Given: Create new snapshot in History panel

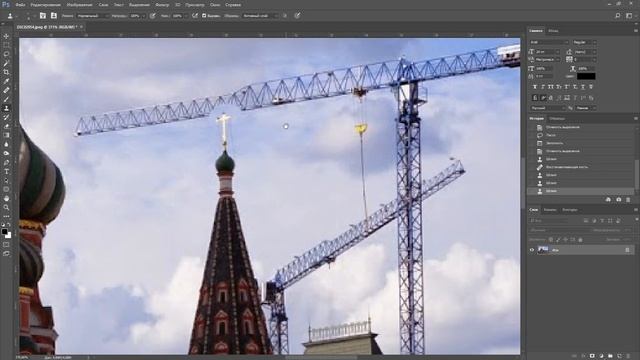Looking at the screenshot, I should 619,200.
